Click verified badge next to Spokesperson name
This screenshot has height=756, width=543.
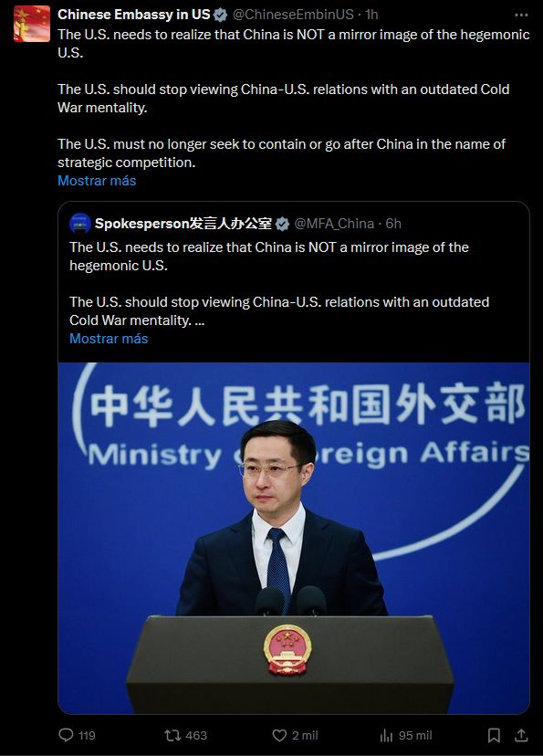coord(282,224)
